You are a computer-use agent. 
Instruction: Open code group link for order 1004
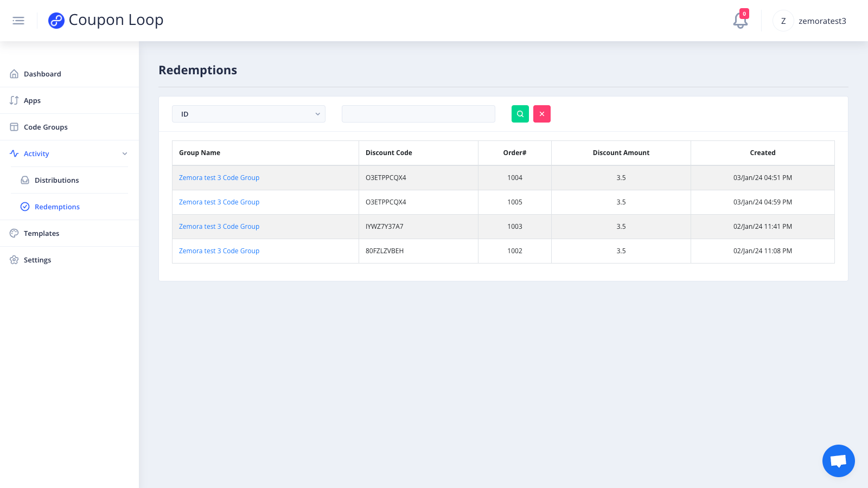(x=219, y=178)
